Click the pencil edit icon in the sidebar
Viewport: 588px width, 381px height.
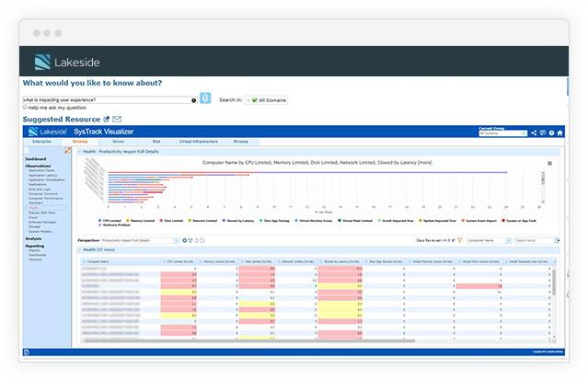point(68,150)
